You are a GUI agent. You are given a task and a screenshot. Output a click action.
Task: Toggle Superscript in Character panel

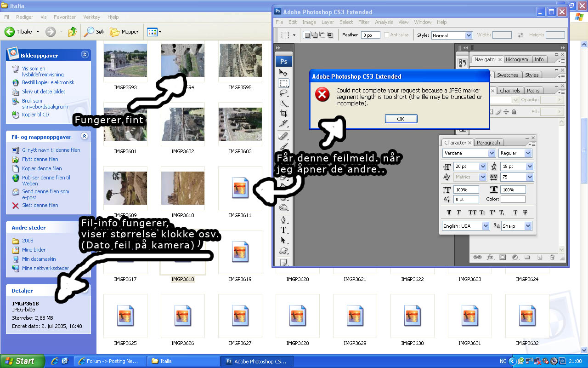tap(492, 213)
